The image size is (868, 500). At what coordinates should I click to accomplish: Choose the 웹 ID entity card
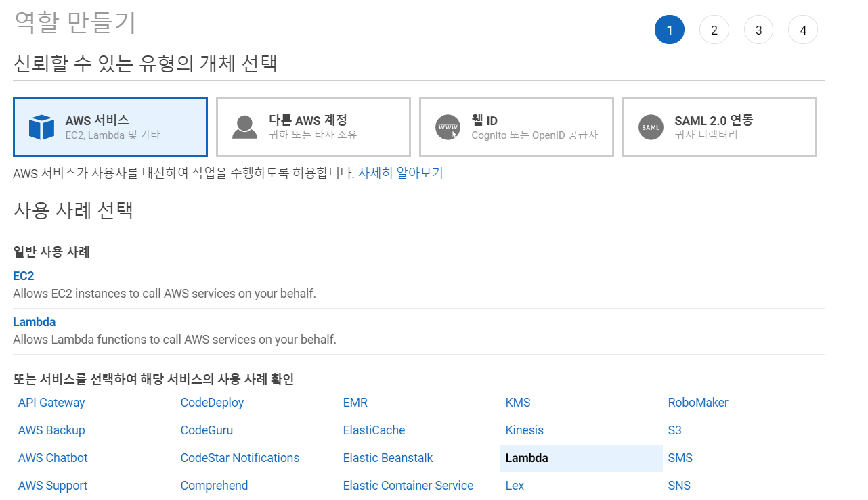click(x=517, y=127)
